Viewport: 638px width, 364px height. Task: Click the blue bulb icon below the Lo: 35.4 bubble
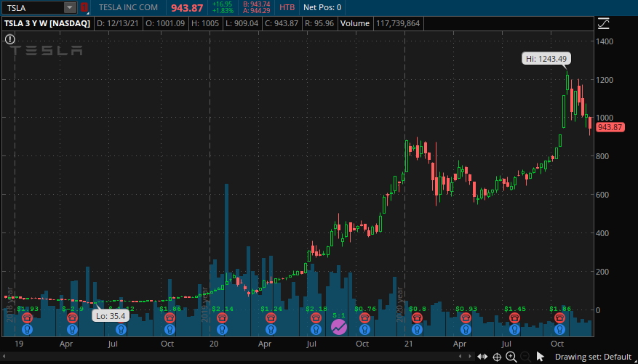(121, 329)
